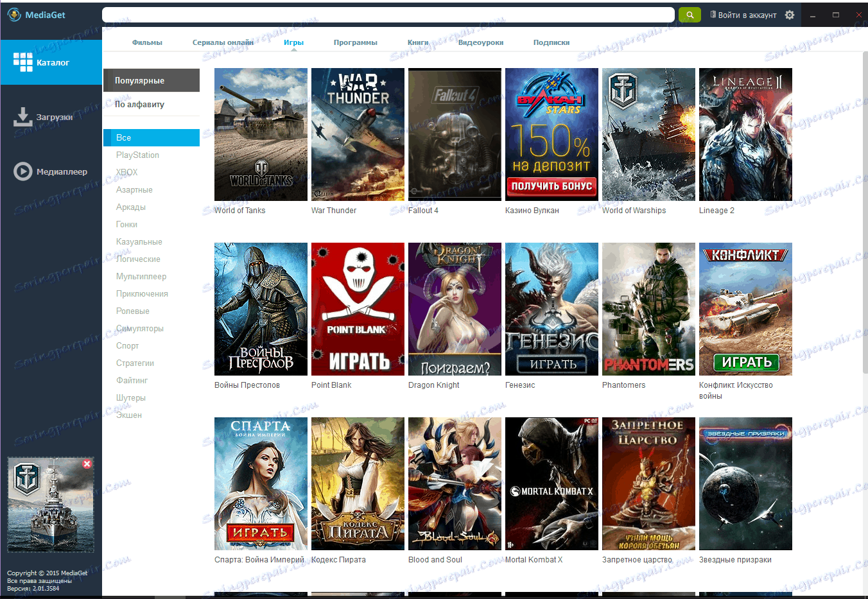Click the MediaGet logo icon
This screenshot has width=868, height=599.
point(13,15)
